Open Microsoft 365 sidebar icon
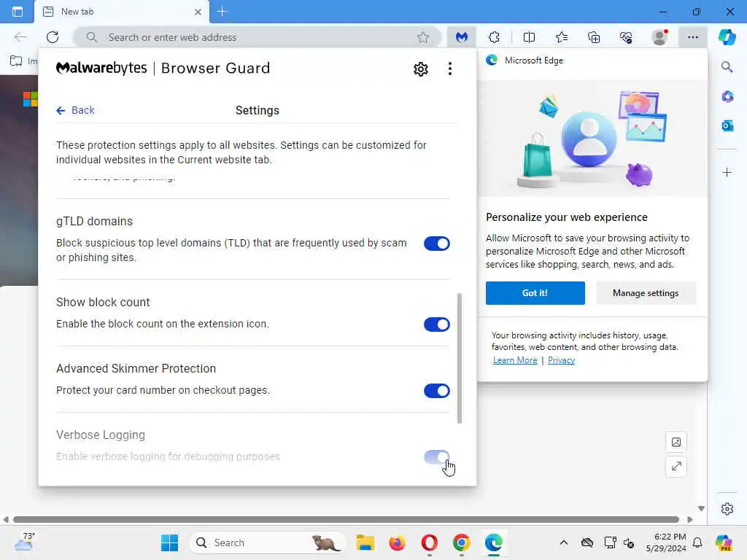Viewport: 747px width, 560px height. [x=727, y=96]
